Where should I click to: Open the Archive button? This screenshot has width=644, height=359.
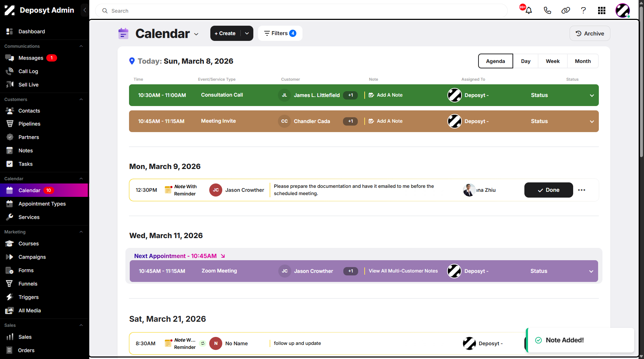pyautogui.click(x=590, y=33)
